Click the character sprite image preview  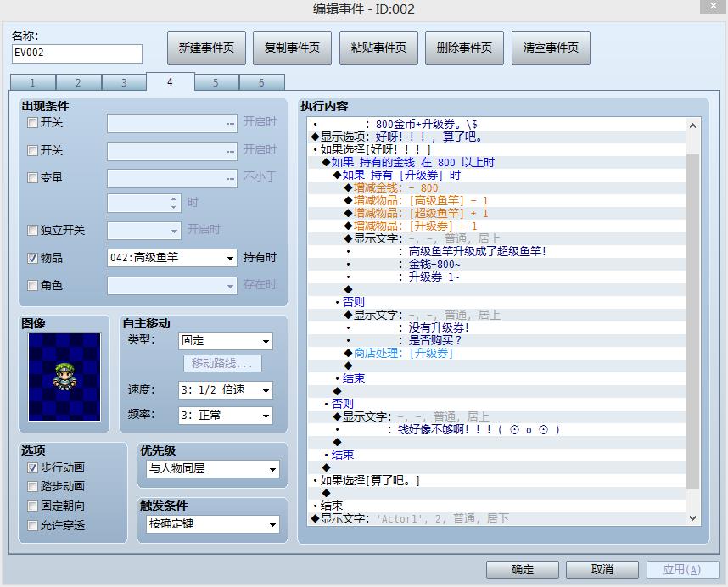pyautogui.click(x=64, y=377)
